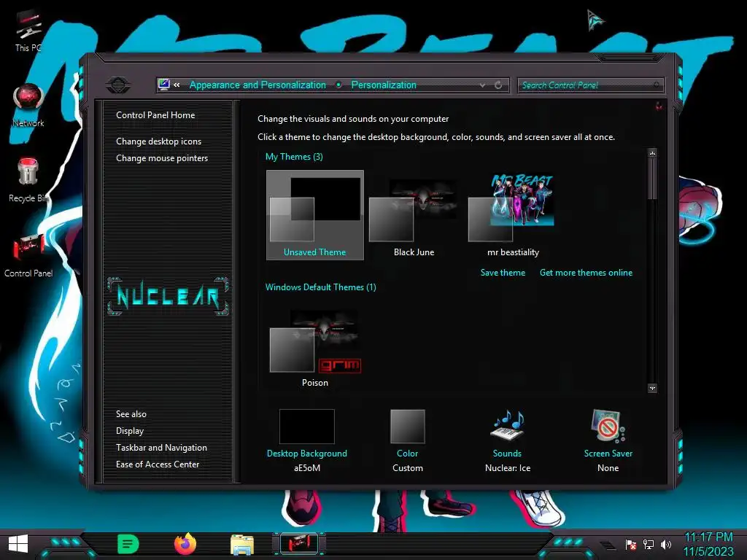This screenshot has height=560, width=747.
Task: Open Change mouse pointers
Action: [x=162, y=158]
